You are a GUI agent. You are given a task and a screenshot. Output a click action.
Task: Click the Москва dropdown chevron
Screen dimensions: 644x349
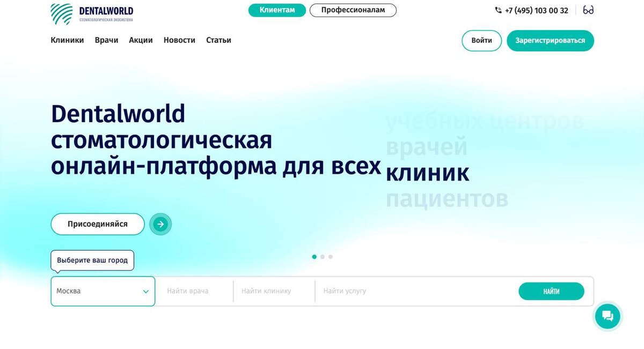(146, 292)
